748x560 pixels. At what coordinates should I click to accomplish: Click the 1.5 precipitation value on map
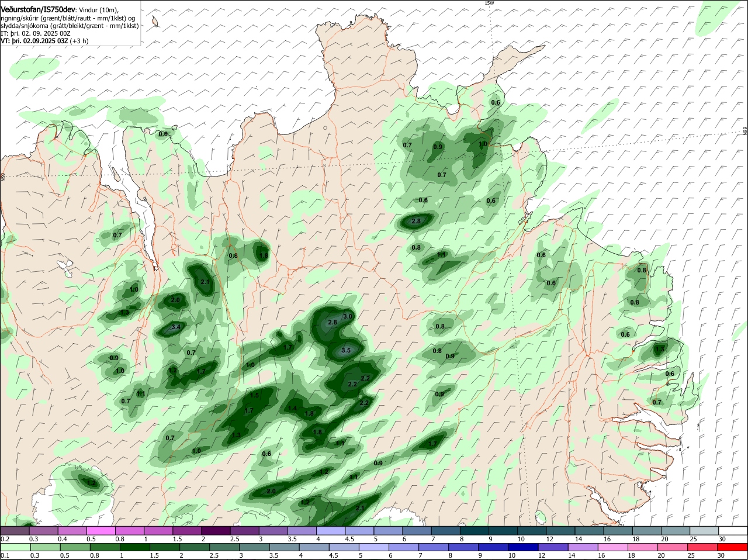[x=254, y=395]
